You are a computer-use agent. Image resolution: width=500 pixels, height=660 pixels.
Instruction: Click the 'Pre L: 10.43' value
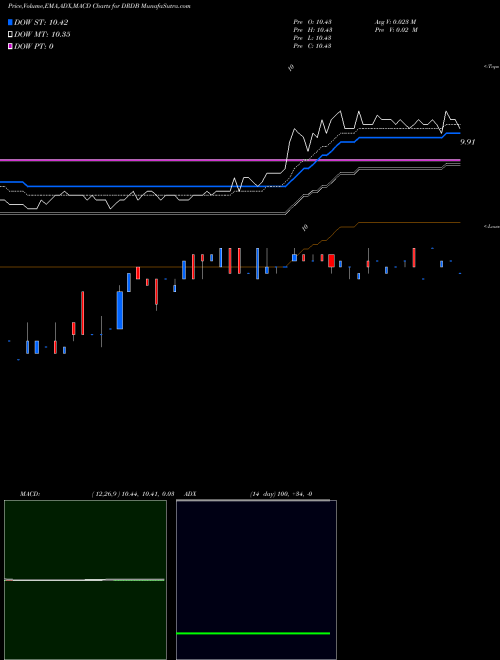click(313, 38)
